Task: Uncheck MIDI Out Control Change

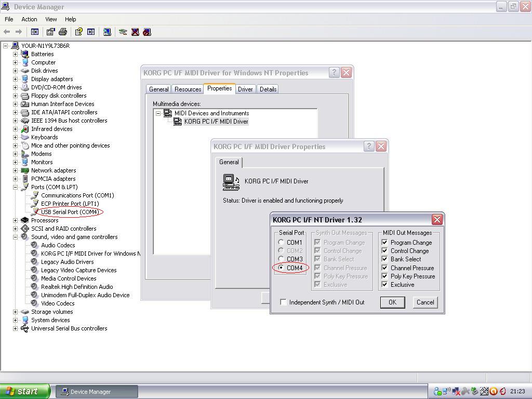Action: coord(384,251)
